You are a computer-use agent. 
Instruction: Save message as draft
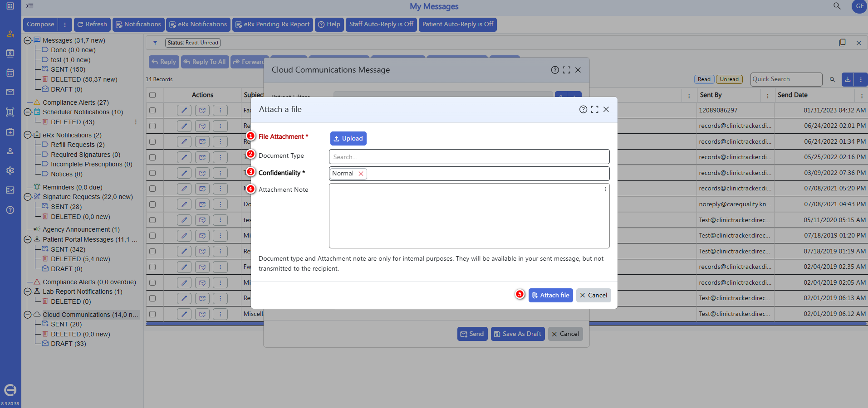pos(518,334)
